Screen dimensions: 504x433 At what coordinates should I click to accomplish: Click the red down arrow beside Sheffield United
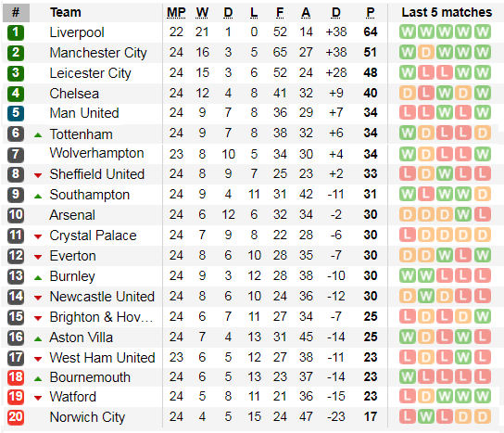click(38, 175)
